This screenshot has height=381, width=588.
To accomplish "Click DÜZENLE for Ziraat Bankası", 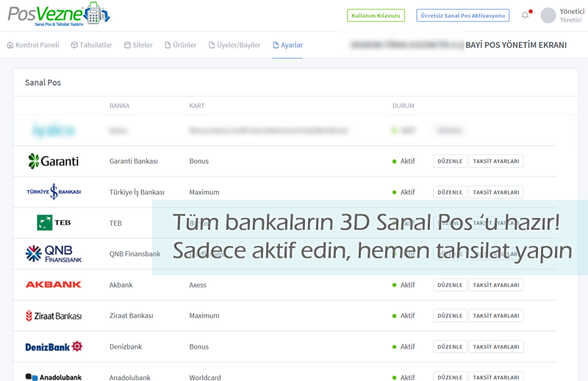I will pos(450,316).
